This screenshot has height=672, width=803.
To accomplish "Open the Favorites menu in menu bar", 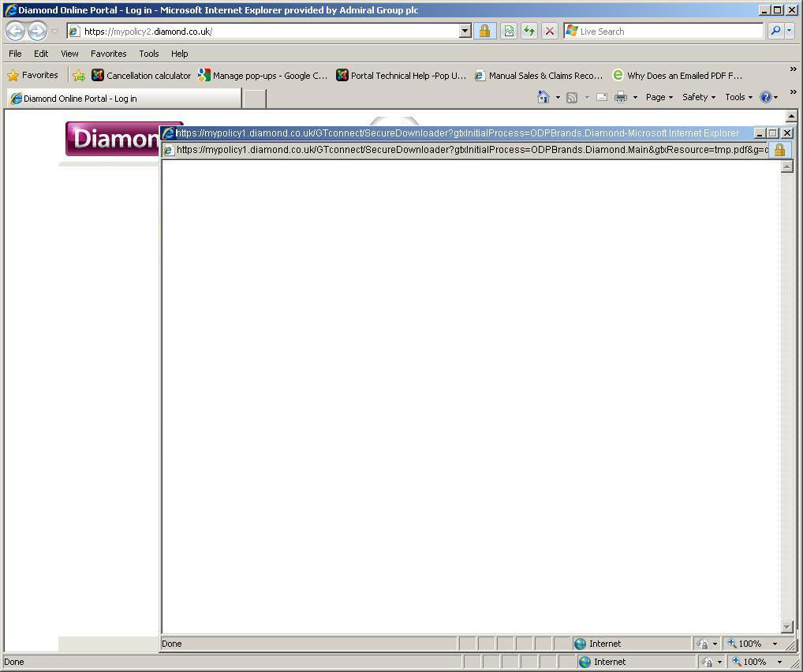I will (109, 54).
